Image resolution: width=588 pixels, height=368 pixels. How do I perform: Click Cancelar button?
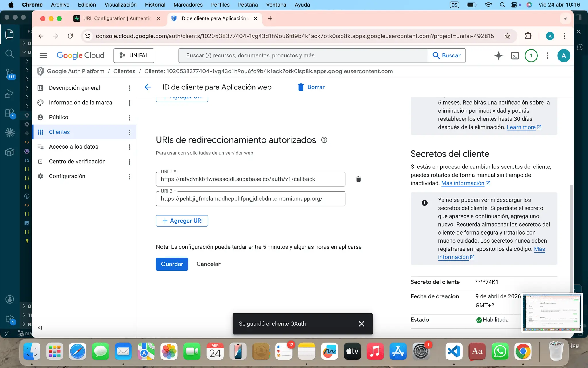208,264
